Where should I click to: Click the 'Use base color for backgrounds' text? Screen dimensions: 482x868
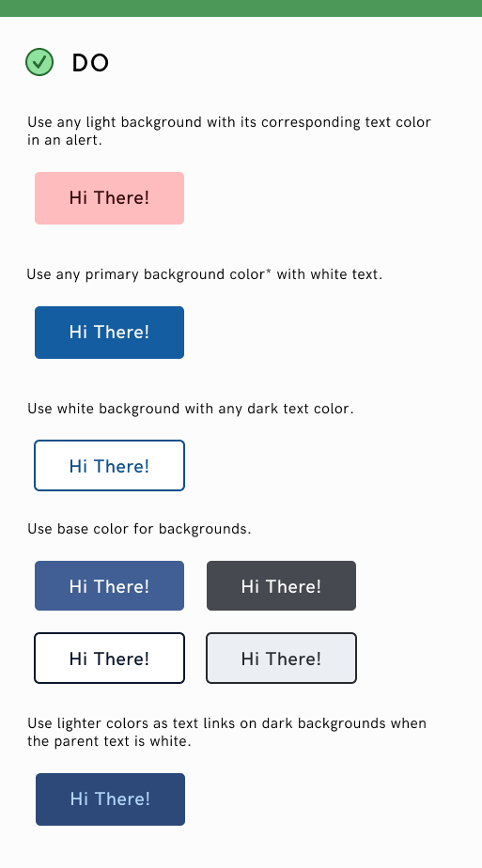pos(139,529)
